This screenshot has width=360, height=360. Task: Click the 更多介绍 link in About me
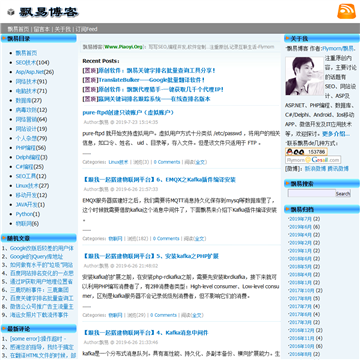point(336,134)
